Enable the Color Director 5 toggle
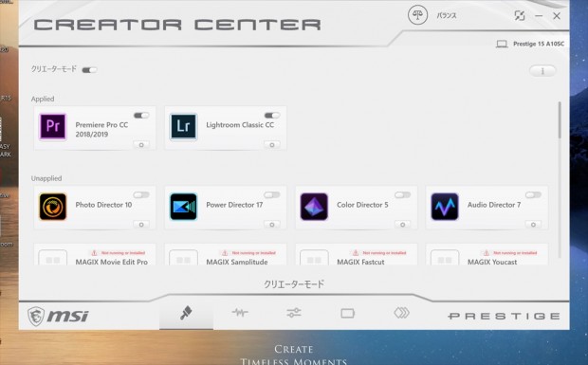The width and height of the screenshot is (588, 365). pyautogui.click(x=402, y=195)
